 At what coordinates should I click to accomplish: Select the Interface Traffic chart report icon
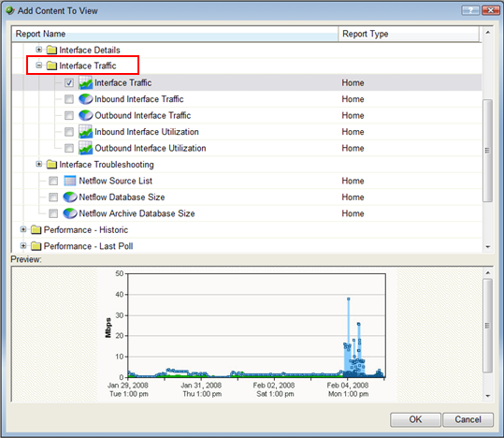[x=85, y=82]
